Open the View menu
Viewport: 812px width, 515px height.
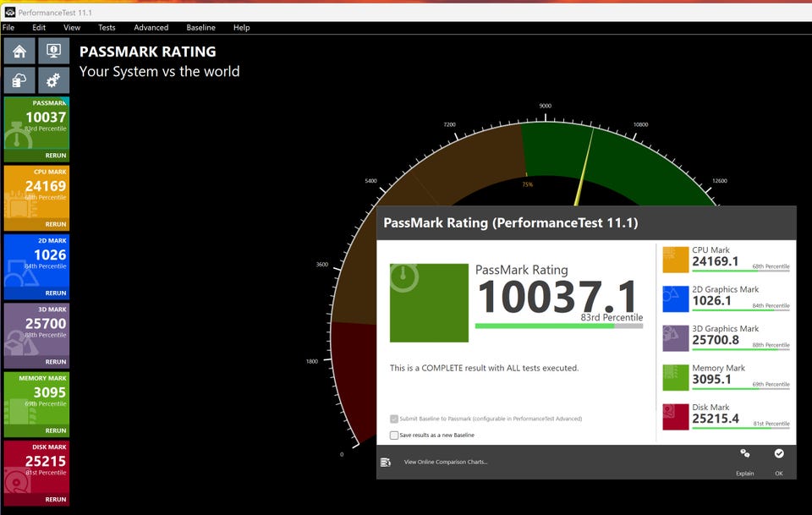click(x=72, y=27)
